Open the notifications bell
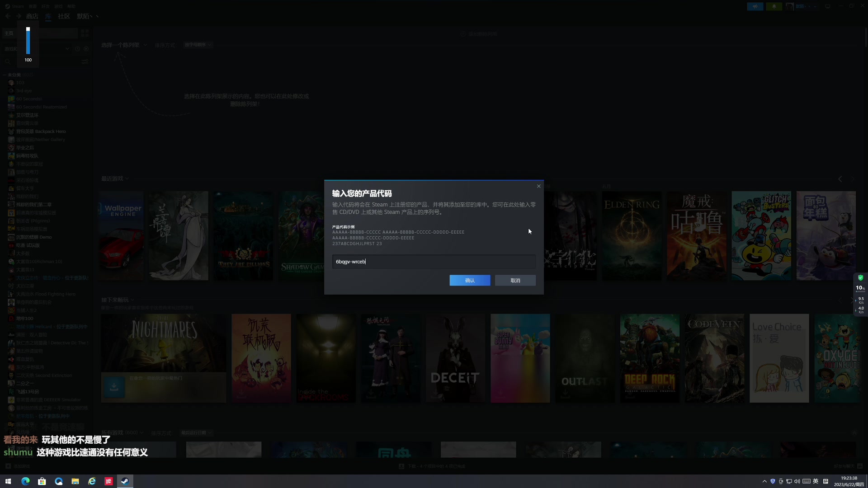The width and height of the screenshot is (868, 488). point(774,6)
